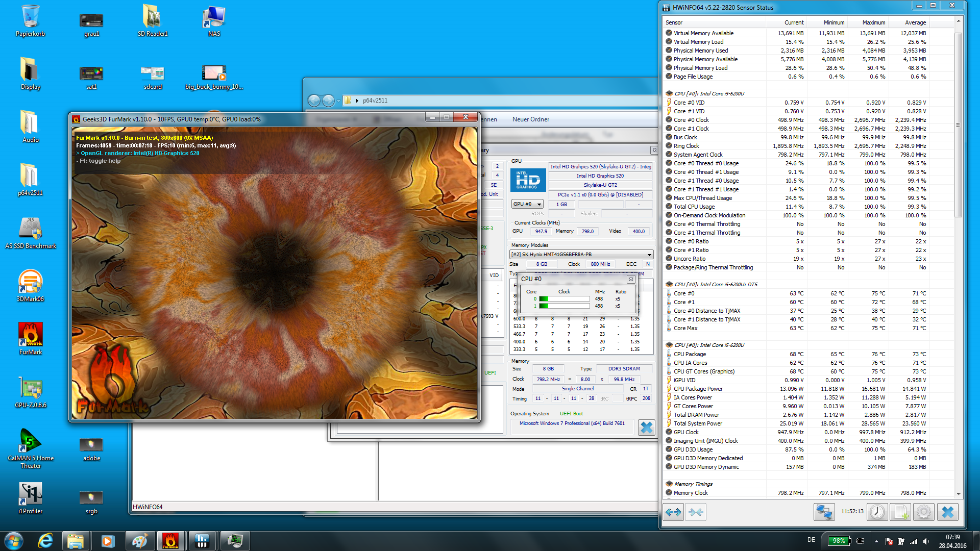This screenshot has width=980, height=551.
Task: Open the network remote monitoring icon
Action: (824, 512)
